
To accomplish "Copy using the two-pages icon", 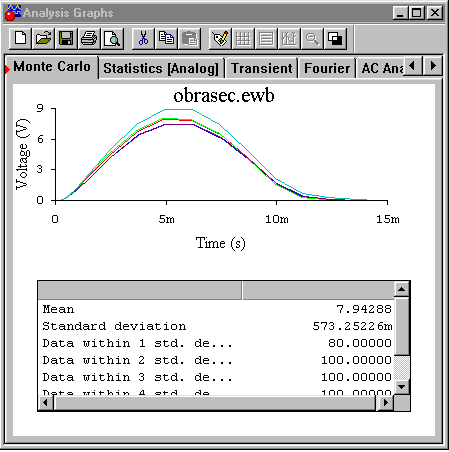I will [166, 38].
